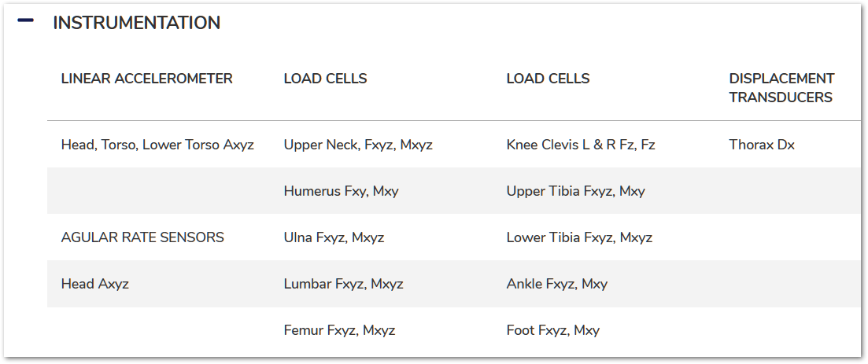Click the Lumbar Fxyz, Mxyz cell
Screen dimensions: 868x364
click(343, 284)
